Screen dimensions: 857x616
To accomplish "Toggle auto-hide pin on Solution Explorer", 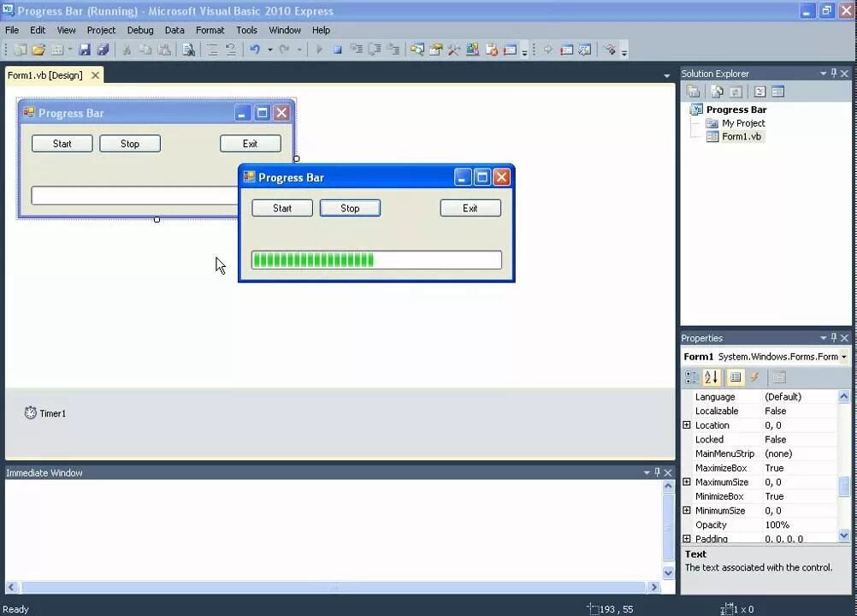I will (834, 73).
